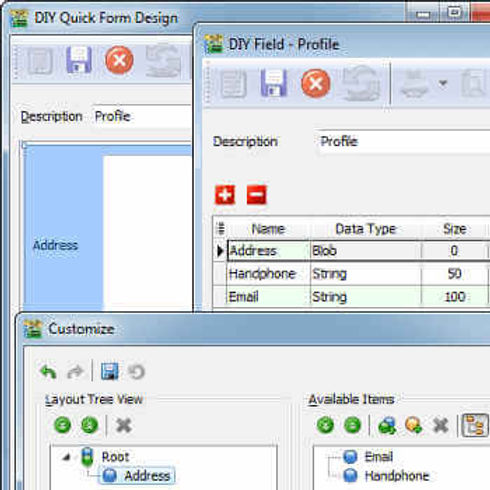
Task: Click Description field in DIY Field window
Action: click(403, 142)
